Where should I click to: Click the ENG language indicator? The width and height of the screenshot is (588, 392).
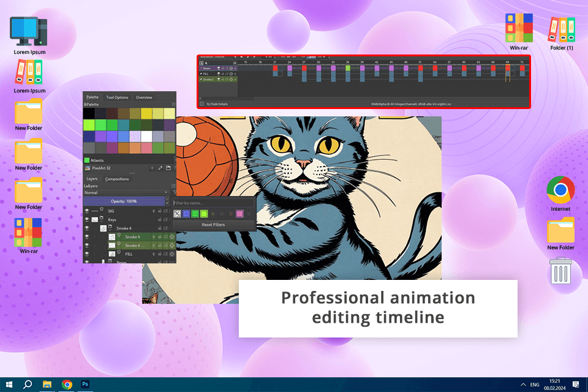tap(535, 385)
